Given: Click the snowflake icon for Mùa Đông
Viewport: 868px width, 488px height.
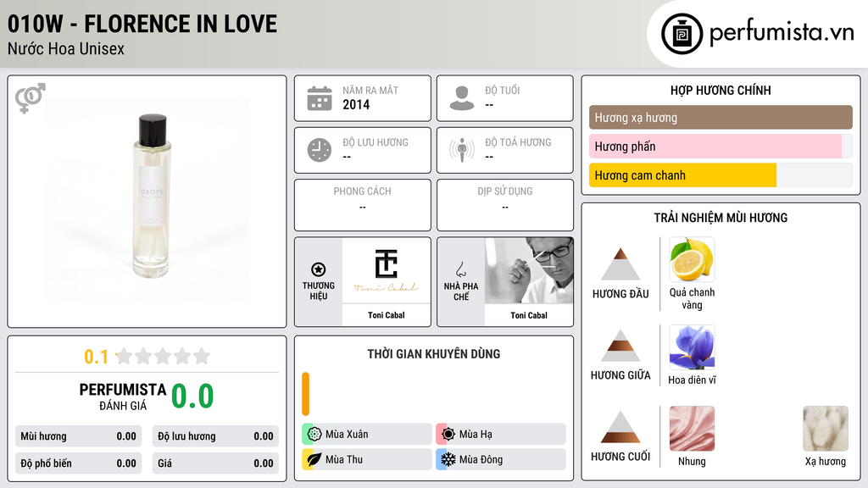Looking at the screenshot, I should 448,459.
